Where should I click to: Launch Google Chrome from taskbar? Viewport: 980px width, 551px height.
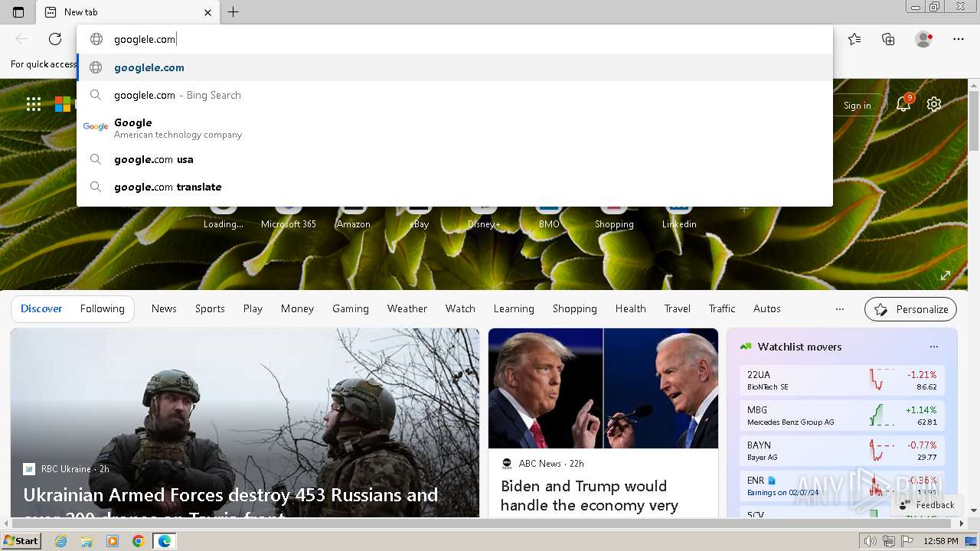(x=139, y=541)
